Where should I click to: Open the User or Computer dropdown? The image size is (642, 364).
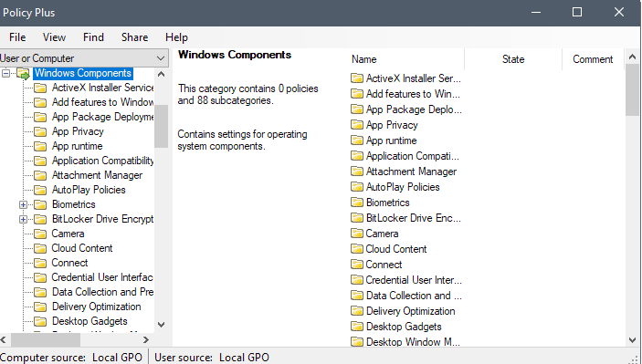point(84,58)
